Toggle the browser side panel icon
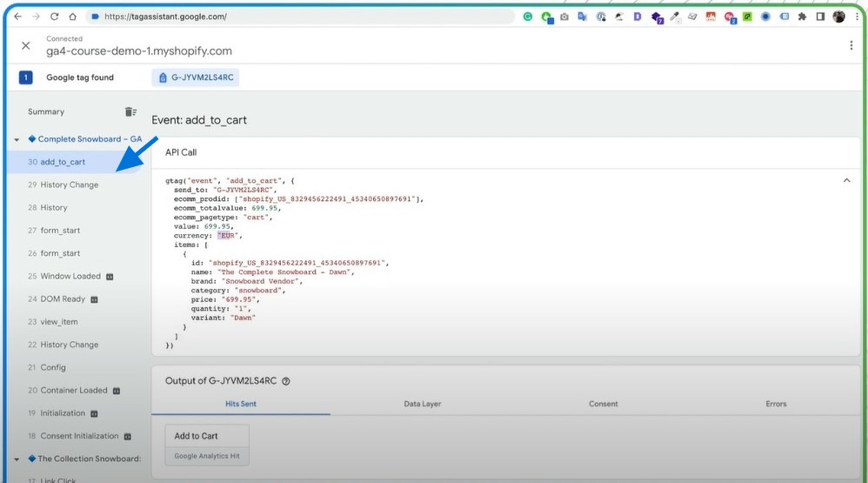 [x=820, y=17]
